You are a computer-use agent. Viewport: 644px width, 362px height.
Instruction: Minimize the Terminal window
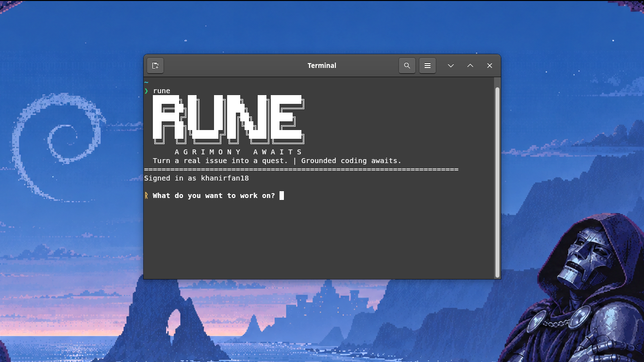point(451,66)
